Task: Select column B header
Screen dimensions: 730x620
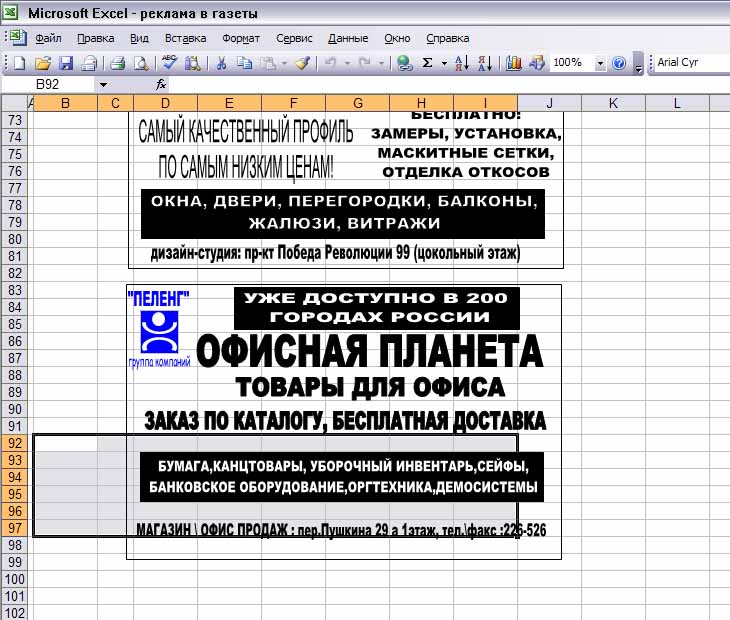Action: [66, 103]
